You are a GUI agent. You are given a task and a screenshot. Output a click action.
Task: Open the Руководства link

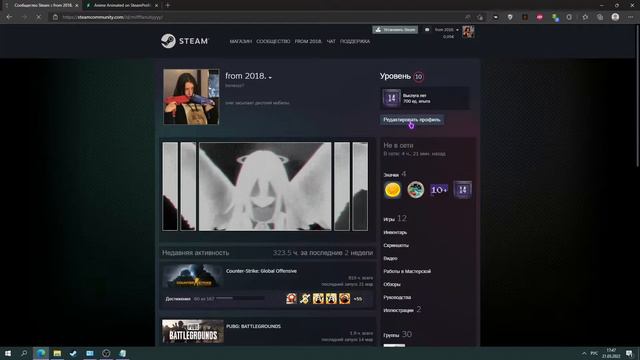[397, 297]
